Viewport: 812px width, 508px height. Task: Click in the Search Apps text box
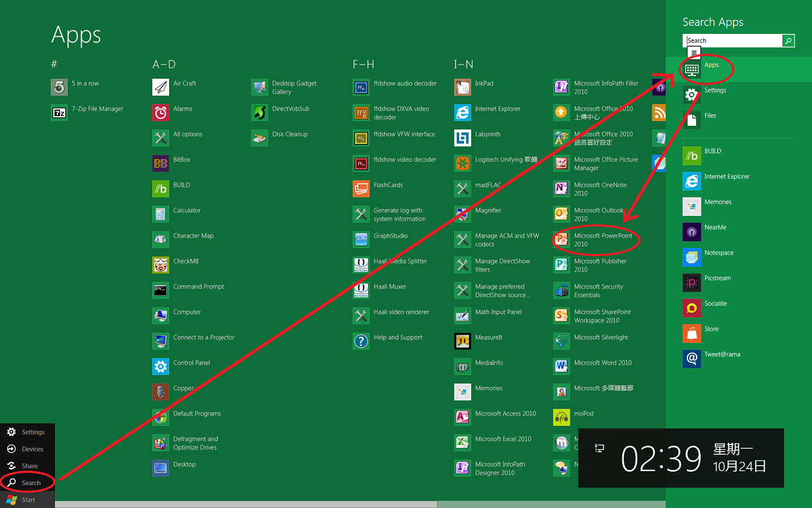[x=733, y=41]
